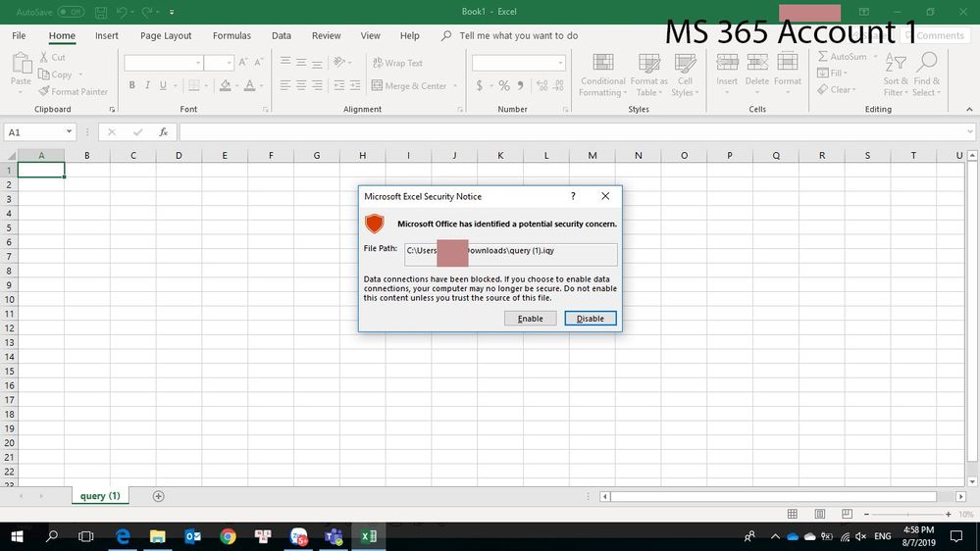The width and height of the screenshot is (980, 551).
Task: Click Sort & Filter
Action: (x=896, y=75)
